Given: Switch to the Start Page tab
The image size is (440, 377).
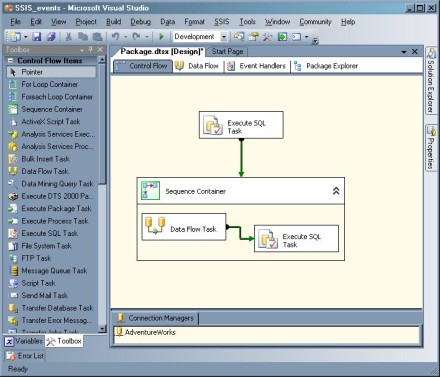Looking at the screenshot, I should click(x=227, y=51).
